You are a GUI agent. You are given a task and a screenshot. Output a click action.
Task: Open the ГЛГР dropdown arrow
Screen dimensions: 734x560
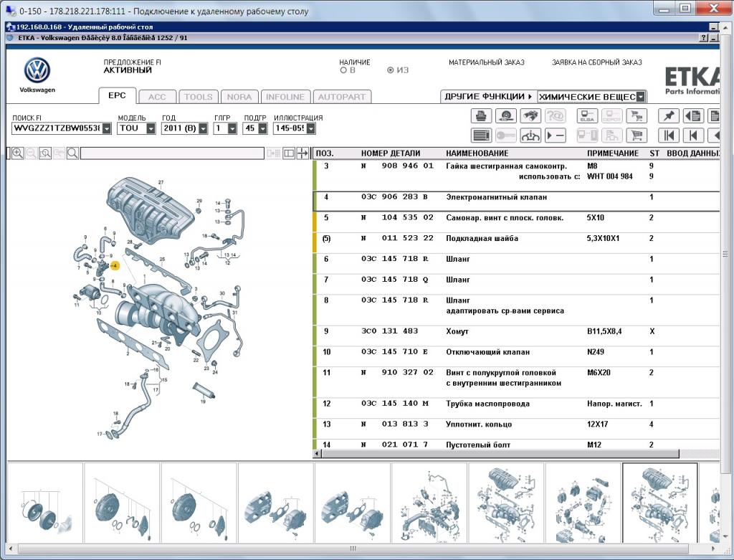click(232, 128)
